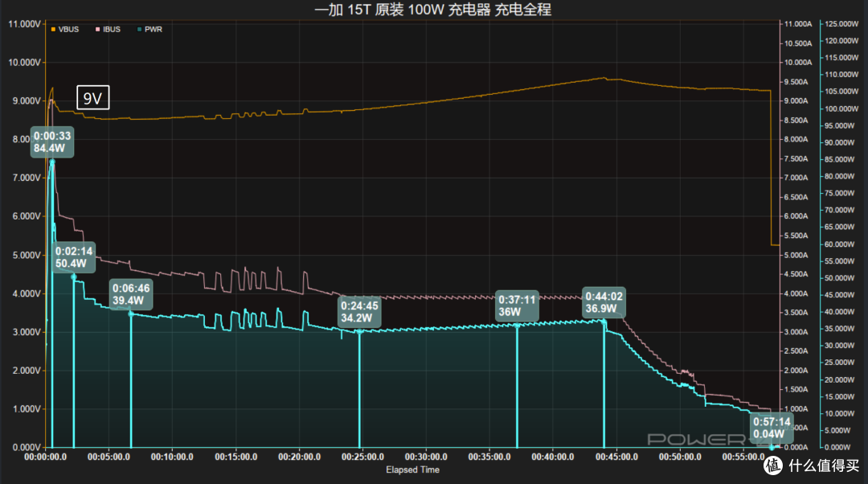The height and width of the screenshot is (484, 868).
Task: Select the 0:44:02 36.9W marker label
Action: pyautogui.click(x=604, y=302)
